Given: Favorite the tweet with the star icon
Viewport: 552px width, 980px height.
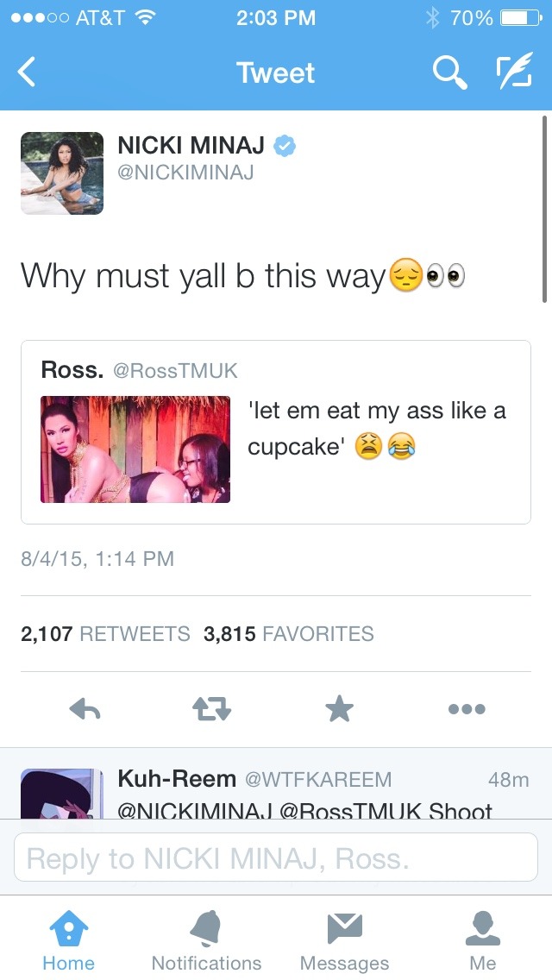Looking at the screenshot, I should 340,709.
